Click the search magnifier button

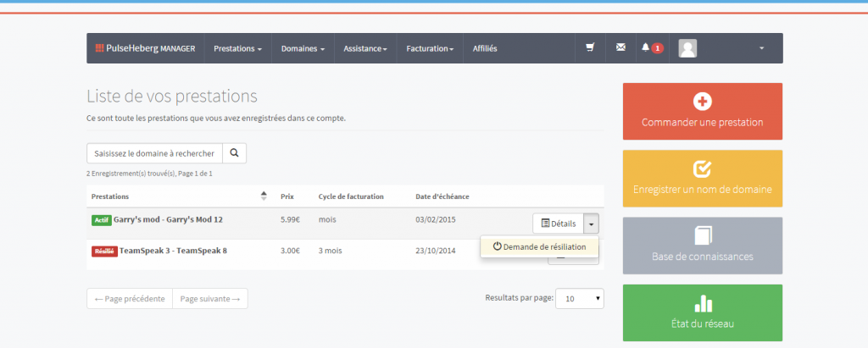tap(234, 153)
